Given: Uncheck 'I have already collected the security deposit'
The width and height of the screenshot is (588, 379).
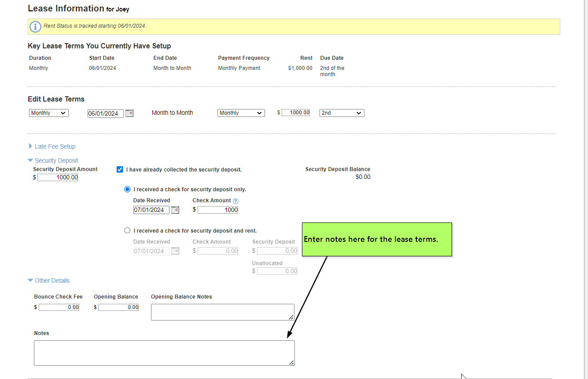Looking at the screenshot, I should pyautogui.click(x=120, y=169).
